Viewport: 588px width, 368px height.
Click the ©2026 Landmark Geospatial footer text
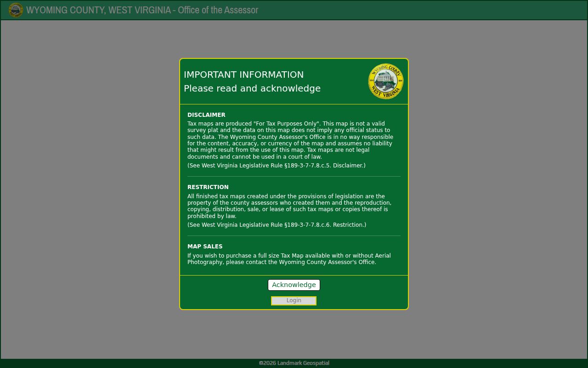point(294,363)
